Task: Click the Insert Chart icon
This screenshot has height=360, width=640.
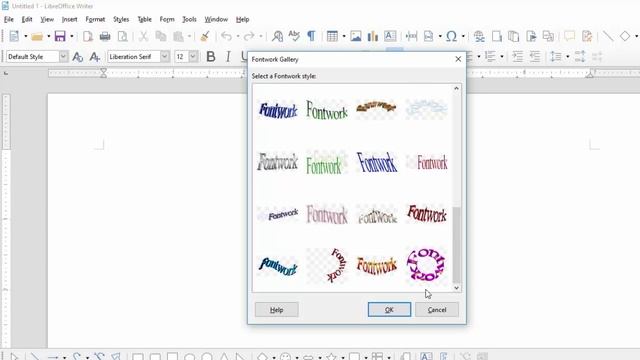Action: 373,36
